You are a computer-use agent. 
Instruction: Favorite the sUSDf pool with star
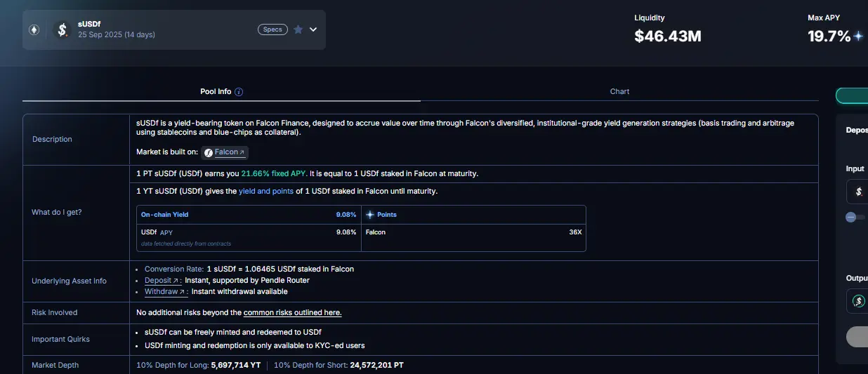point(298,29)
